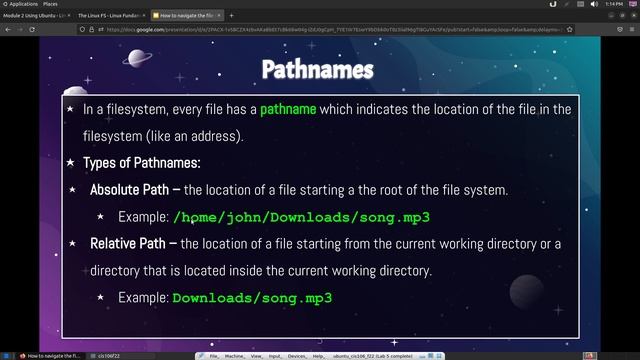Close the 'How to navigate the file' tab

coord(219,16)
